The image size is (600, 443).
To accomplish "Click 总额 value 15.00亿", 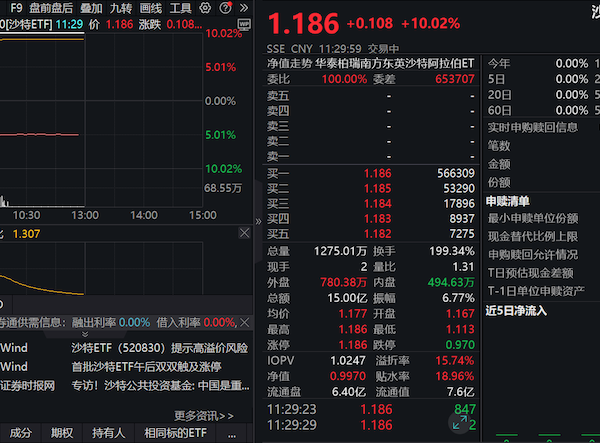I will coord(347,298).
